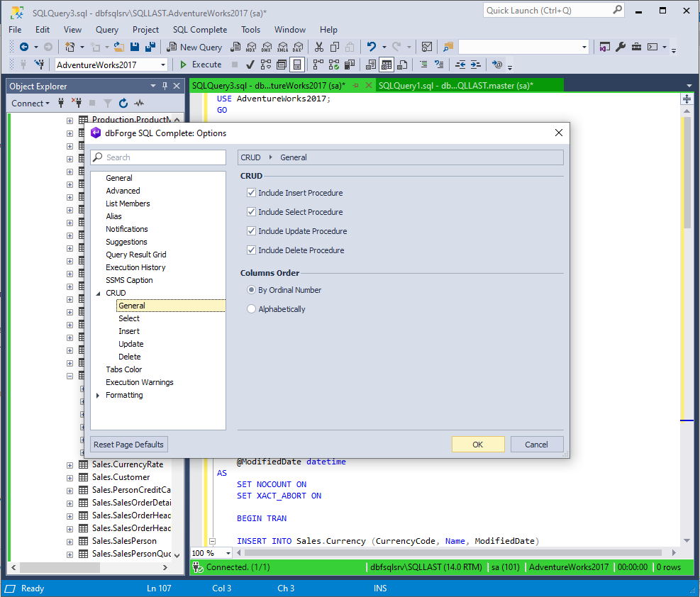The image size is (700, 597).
Task: Click the DAX query icon
Action: (x=298, y=47)
